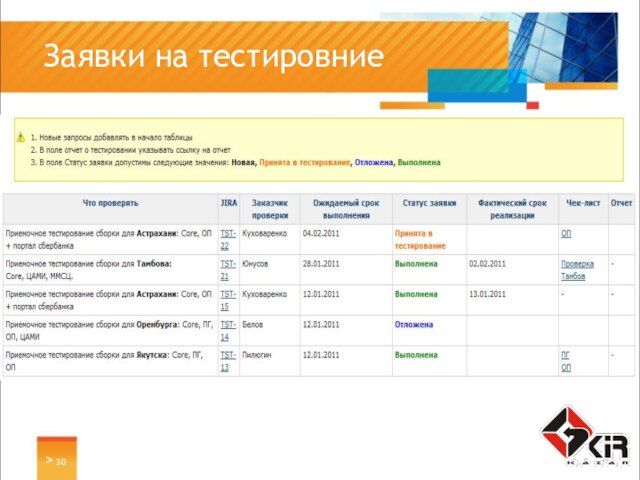
Task: Click the yellow warning triangle icon
Action: pyautogui.click(x=19, y=136)
